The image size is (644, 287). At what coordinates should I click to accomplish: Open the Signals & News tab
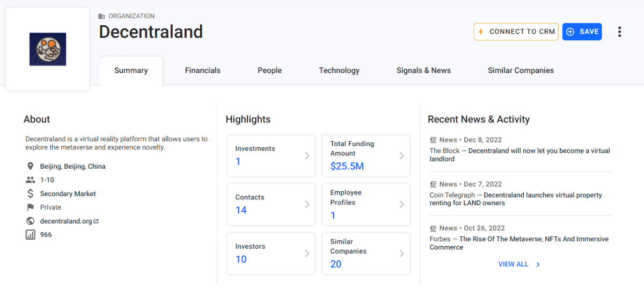point(423,70)
